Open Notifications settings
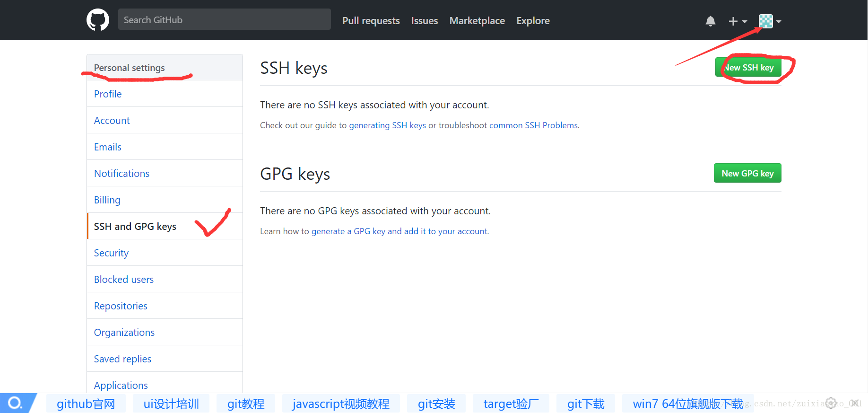Screen dimensions: 868x413 tap(165, 173)
